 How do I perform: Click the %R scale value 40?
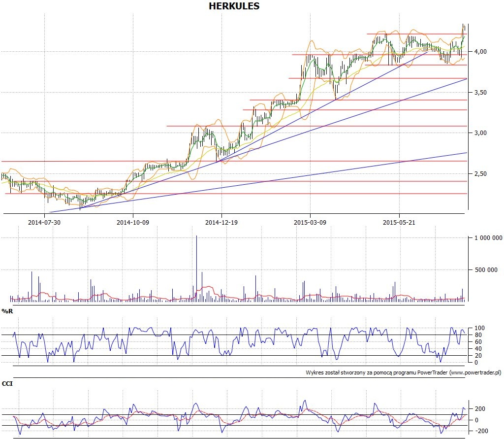pyautogui.click(x=478, y=348)
